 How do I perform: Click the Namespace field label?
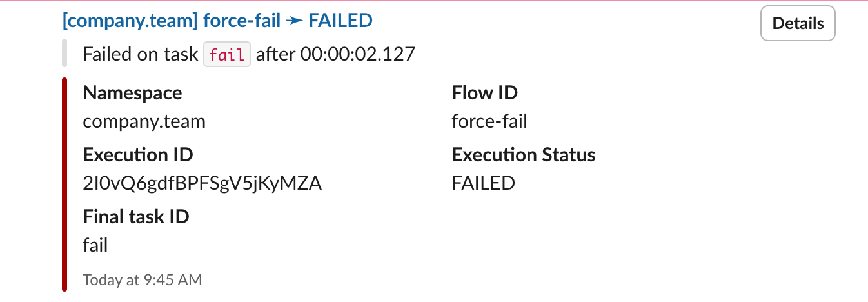[x=132, y=93]
